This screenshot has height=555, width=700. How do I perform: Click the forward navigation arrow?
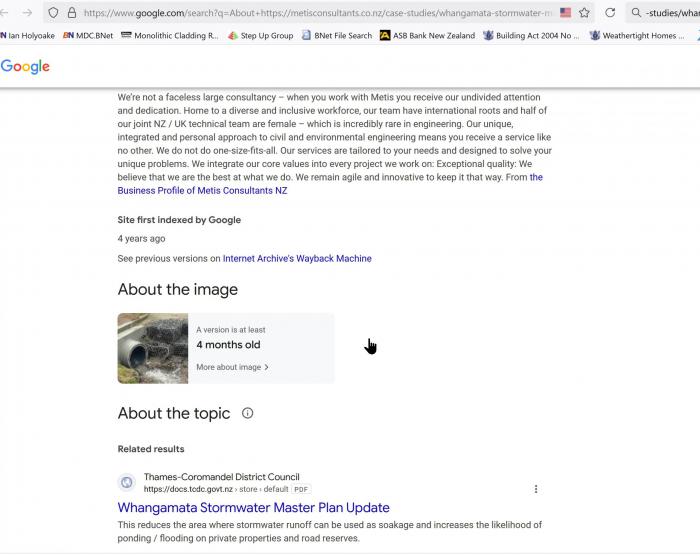pyautogui.click(x=27, y=13)
